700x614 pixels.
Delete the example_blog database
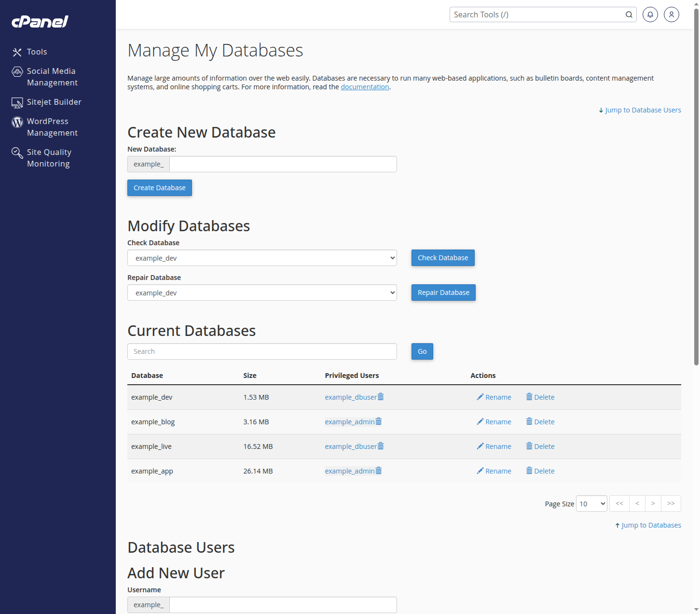[540, 422]
